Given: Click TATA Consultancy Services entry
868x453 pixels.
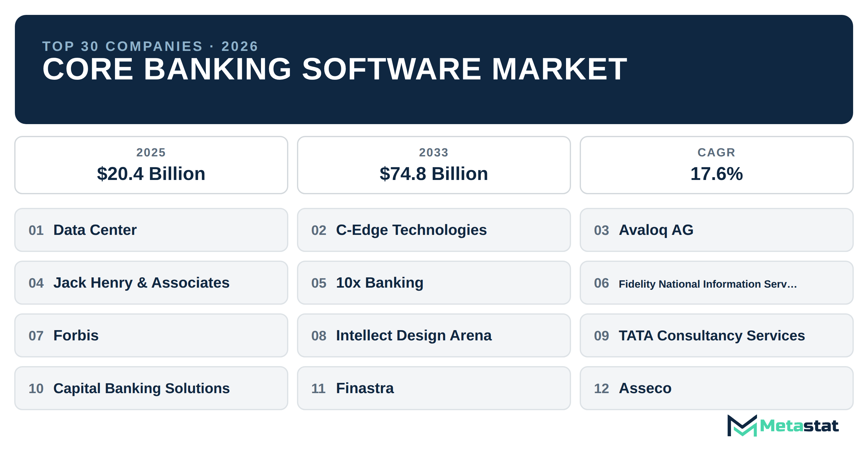Looking at the screenshot, I should click(716, 336).
